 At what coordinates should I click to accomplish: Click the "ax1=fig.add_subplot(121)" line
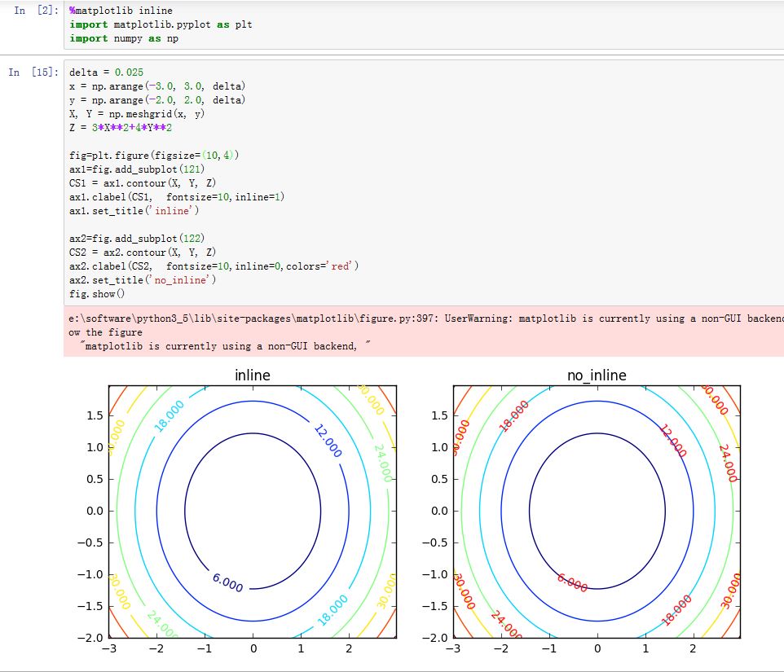[136, 169]
